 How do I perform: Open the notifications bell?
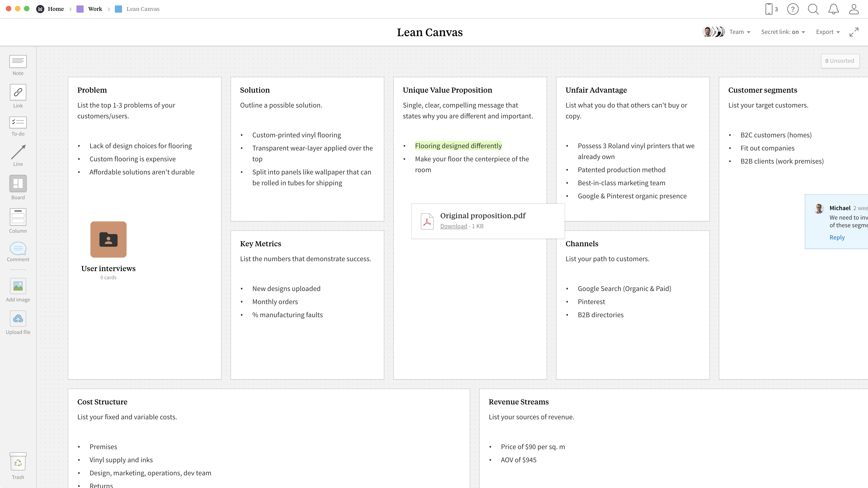pos(833,9)
